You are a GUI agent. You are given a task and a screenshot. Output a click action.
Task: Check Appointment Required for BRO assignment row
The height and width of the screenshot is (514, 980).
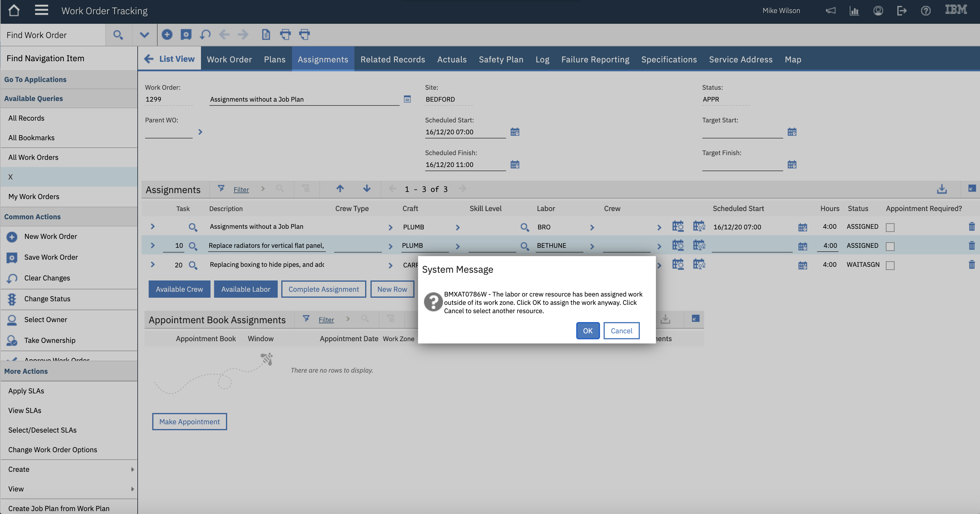click(890, 227)
